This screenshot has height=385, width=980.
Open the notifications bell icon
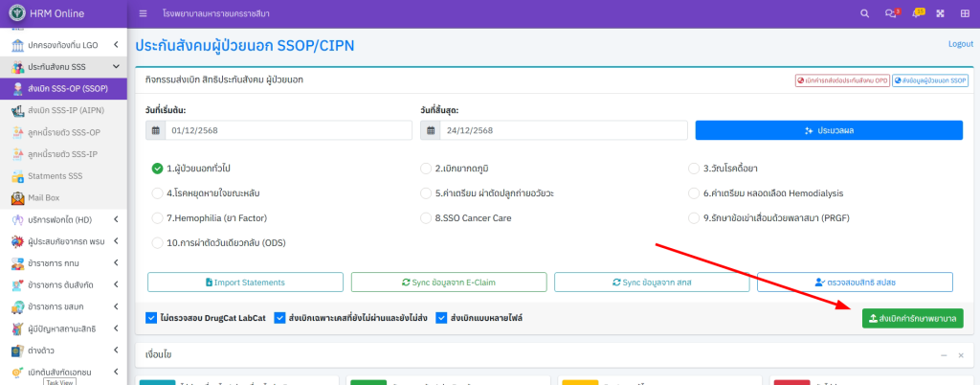(916, 13)
